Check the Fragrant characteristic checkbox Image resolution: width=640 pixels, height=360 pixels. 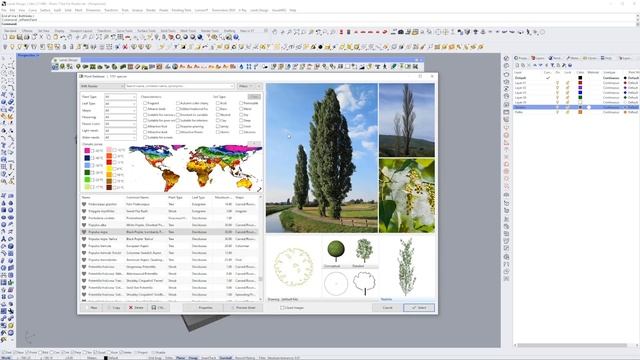click(x=145, y=103)
